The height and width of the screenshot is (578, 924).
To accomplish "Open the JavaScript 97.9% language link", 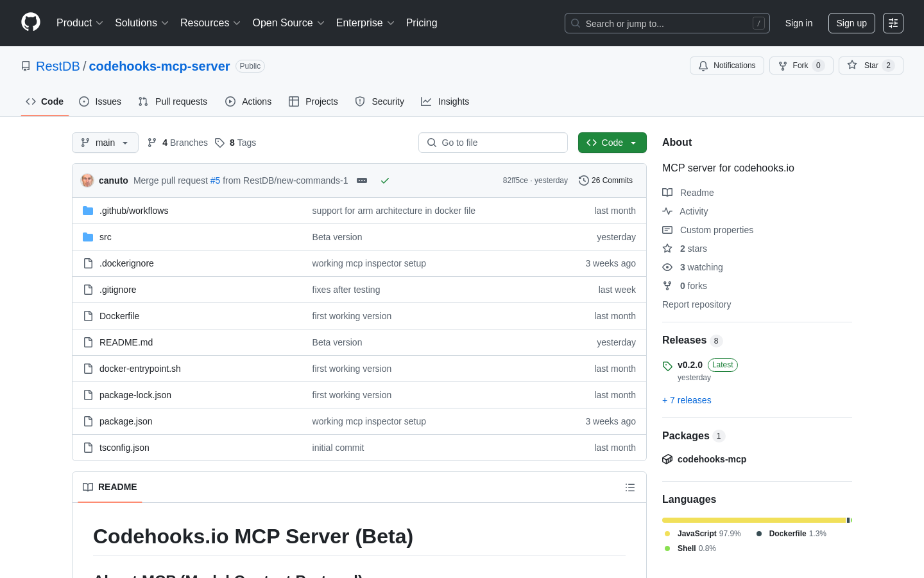I will pyautogui.click(x=703, y=534).
